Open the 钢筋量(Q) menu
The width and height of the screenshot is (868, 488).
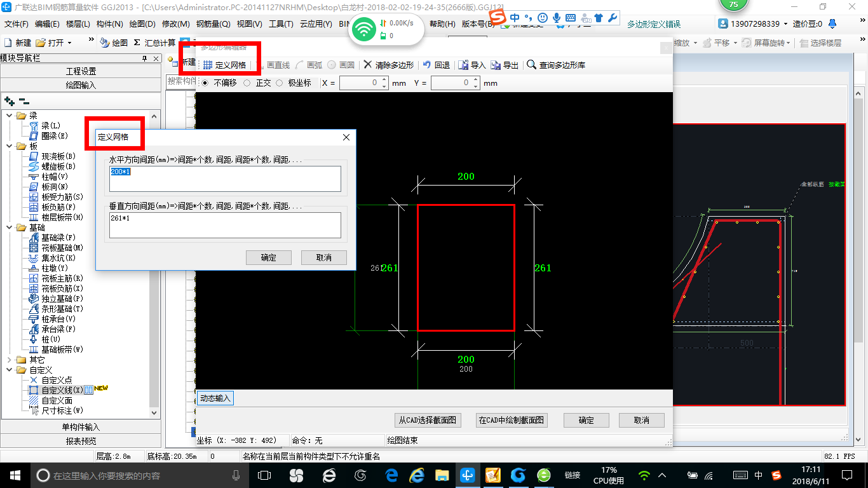click(x=213, y=24)
